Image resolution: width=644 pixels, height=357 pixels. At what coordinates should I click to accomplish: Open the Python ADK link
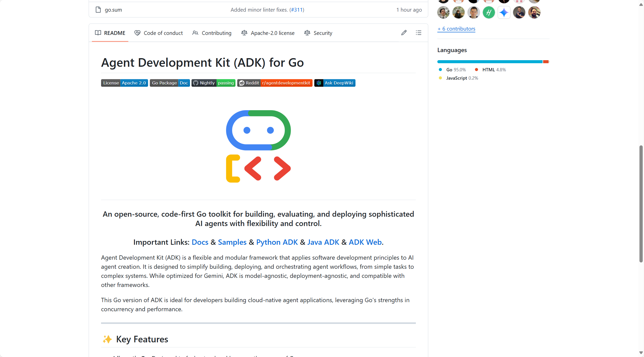277,242
